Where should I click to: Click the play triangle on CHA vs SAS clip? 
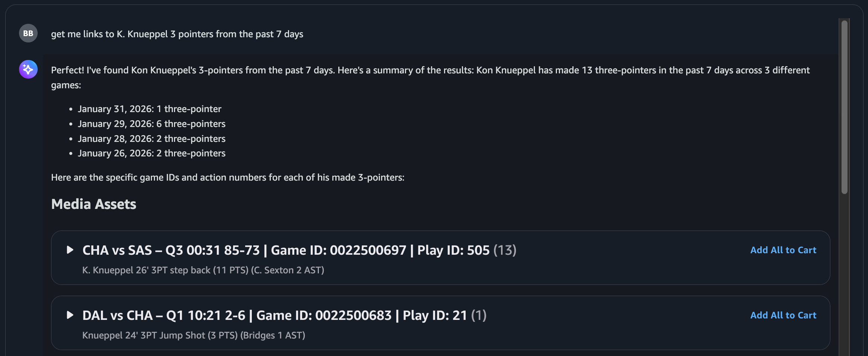[x=70, y=250]
